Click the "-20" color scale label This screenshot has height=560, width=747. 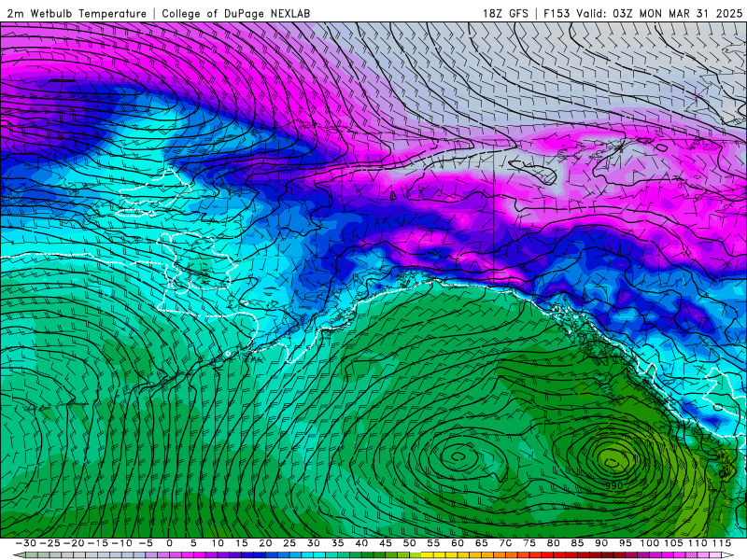point(74,543)
